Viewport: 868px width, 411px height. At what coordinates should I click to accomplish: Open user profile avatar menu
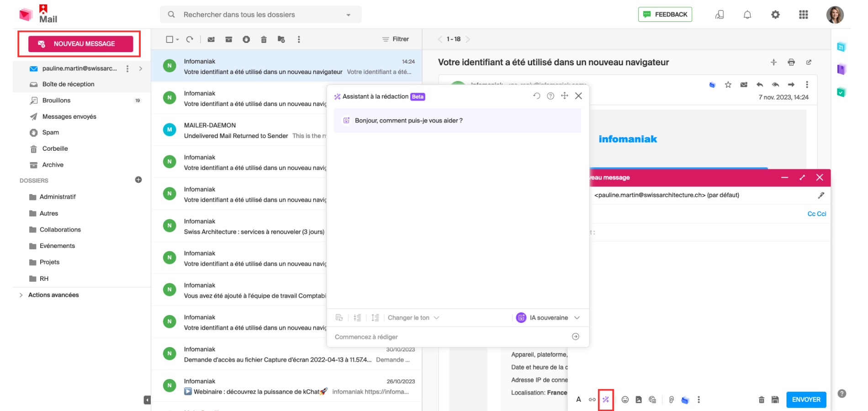(x=835, y=15)
